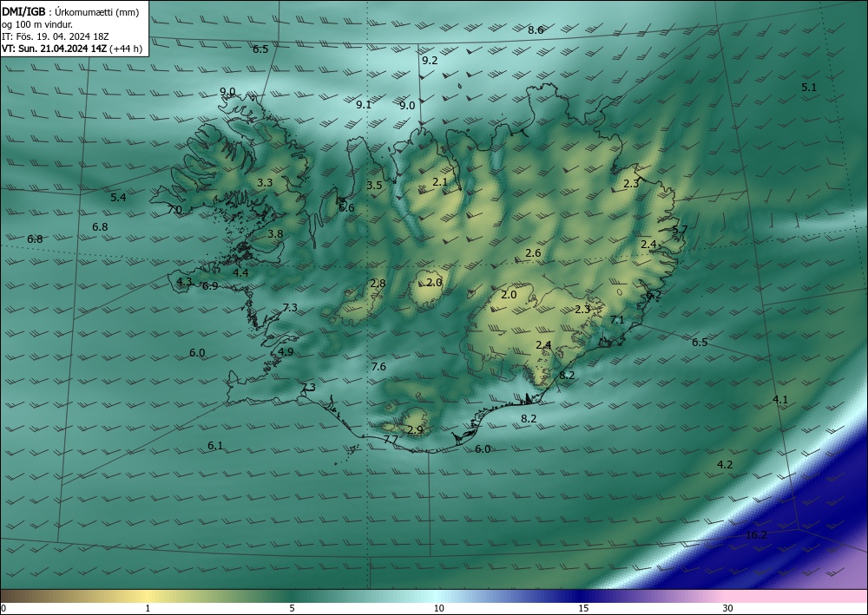Click the 2.8 value label
Image resolution: width=868 pixels, height=615 pixels.
(378, 284)
